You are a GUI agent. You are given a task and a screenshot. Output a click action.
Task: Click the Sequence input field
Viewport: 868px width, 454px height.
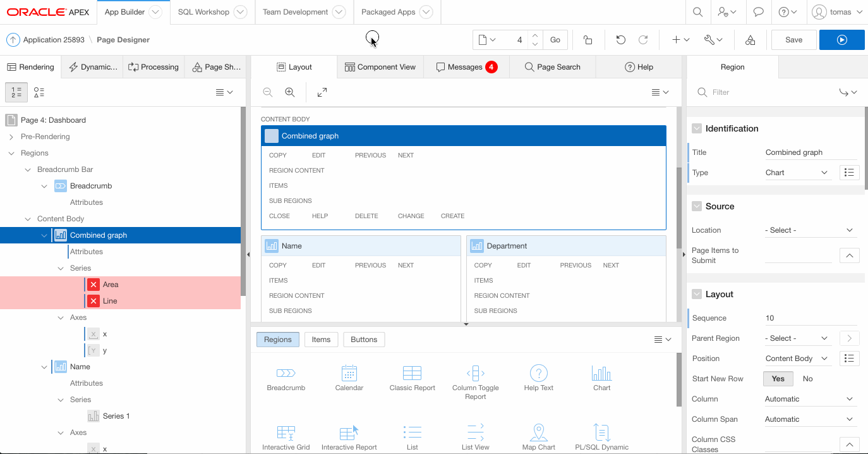click(x=810, y=318)
